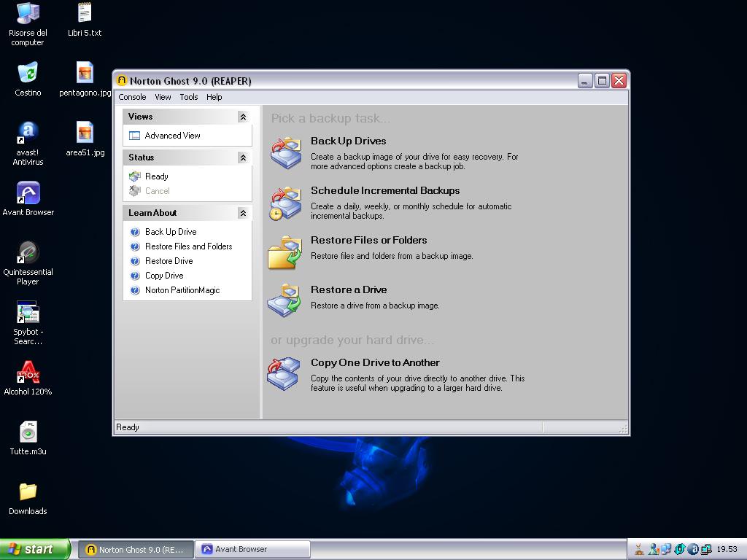This screenshot has height=560, width=747.
Task: Open Norton PartitionMagic help topic
Action: (182, 290)
